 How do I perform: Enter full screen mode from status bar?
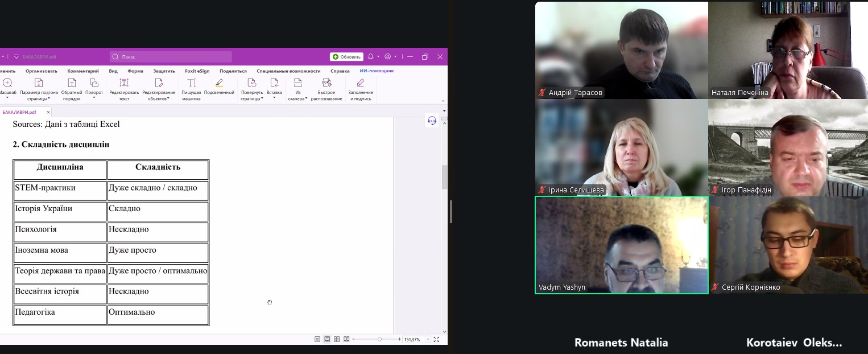tap(436, 339)
